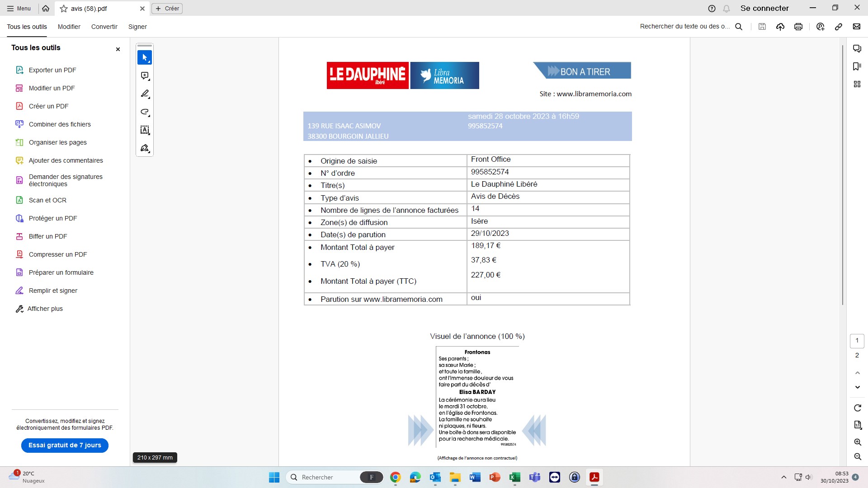The image size is (868, 488).
Task: Go to previous page arrow
Action: pyautogui.click(x=857, y=373)
